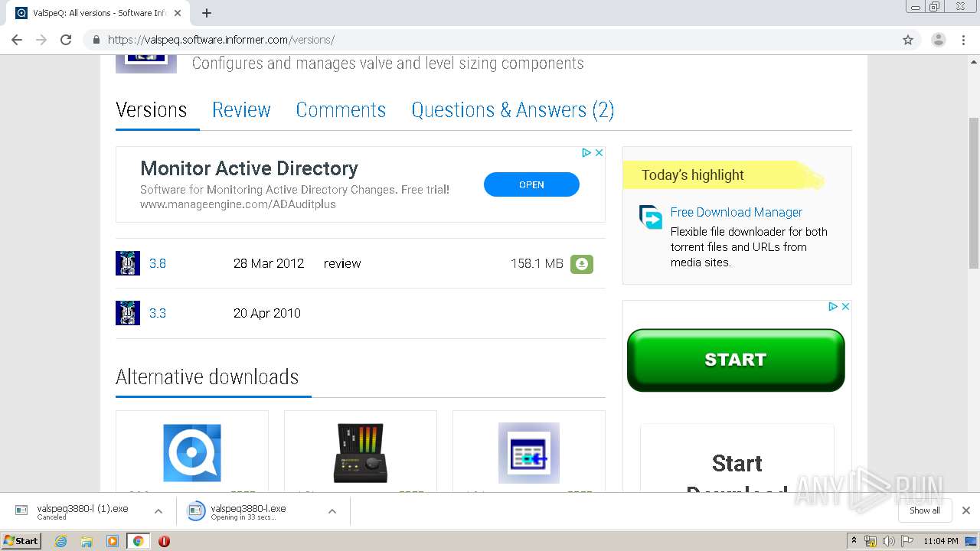980x551 pixels.
Task: Open the Free Download Manager link
Action: coord(737,212)
